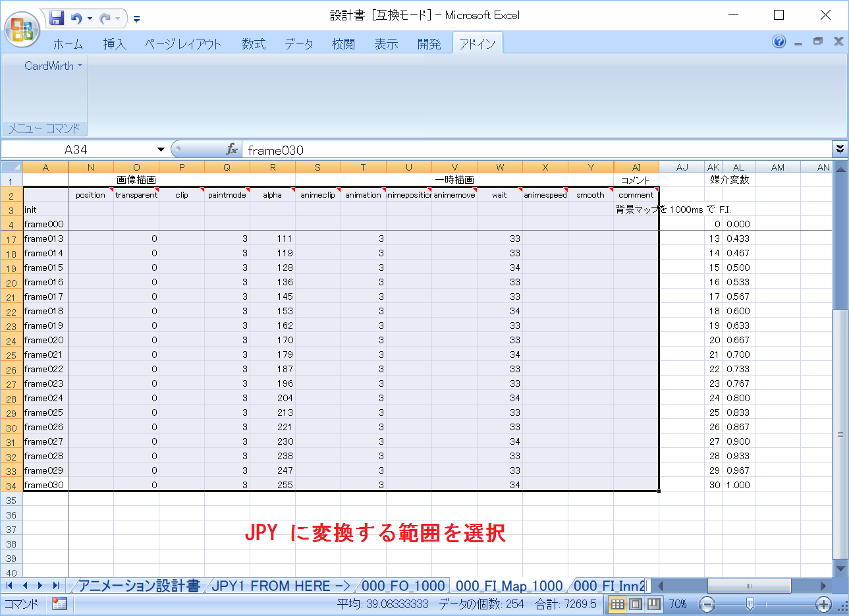The height and width of the screenshot is (616, 849).
Task: Restore the workbook window in the ribbon
Action: click(x=818, y=42)
